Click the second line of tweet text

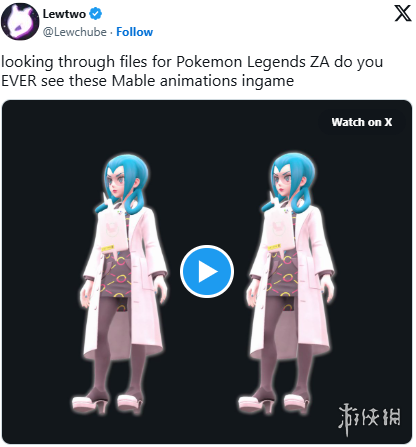[x=147, y=81]
